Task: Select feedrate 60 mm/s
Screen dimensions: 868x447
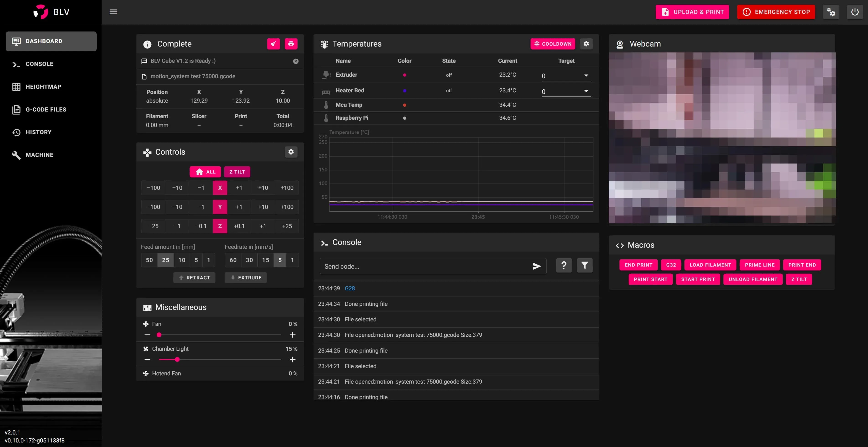Action: click(233, 260)
